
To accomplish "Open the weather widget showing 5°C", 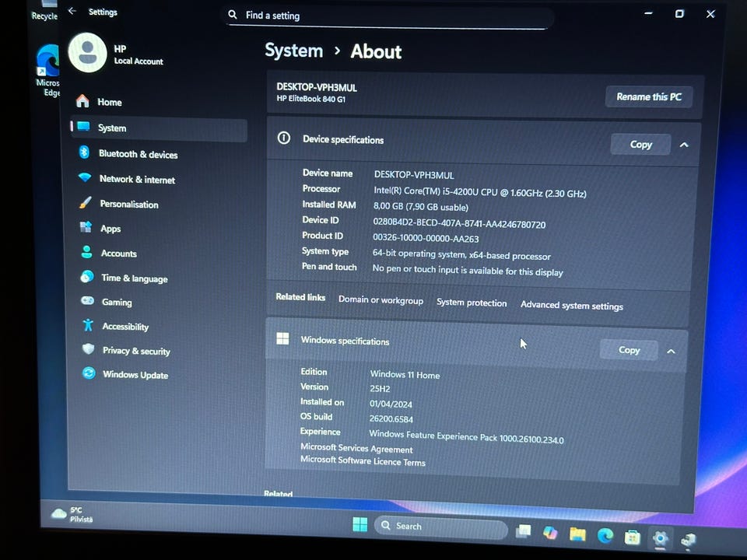I will click(72, 514).
